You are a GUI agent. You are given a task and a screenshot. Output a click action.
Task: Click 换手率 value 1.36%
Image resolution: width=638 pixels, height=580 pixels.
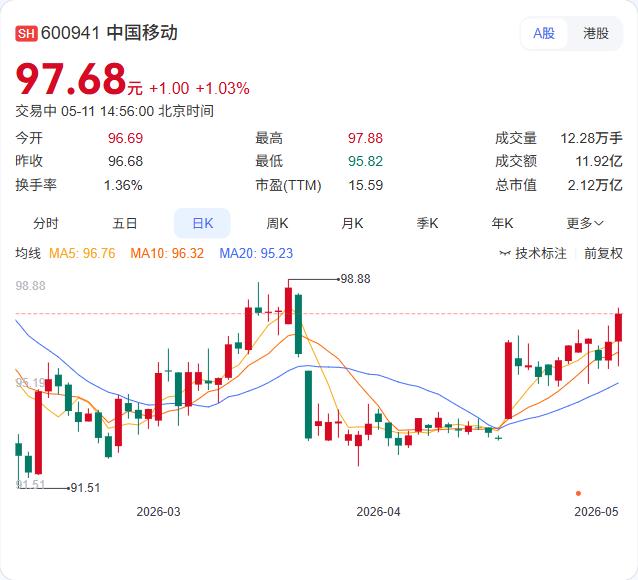click(123, 185)
